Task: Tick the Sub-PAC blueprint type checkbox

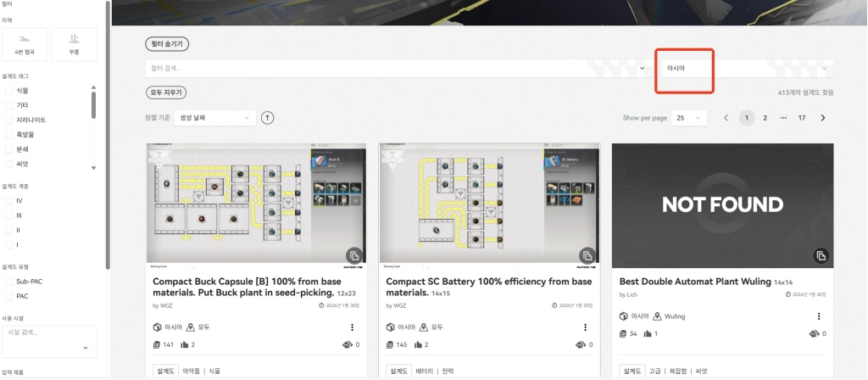Action: [9, 281]
